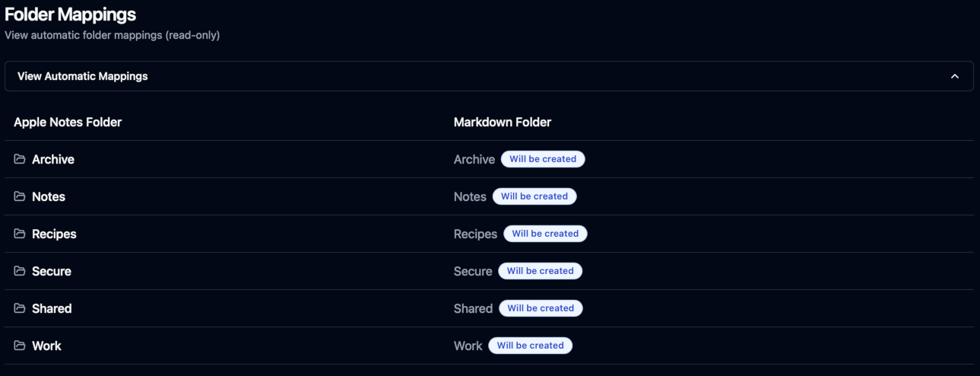Click the View Automatic Mappings header text
This screenshot has width=980, height=376.
pos(83,76)
